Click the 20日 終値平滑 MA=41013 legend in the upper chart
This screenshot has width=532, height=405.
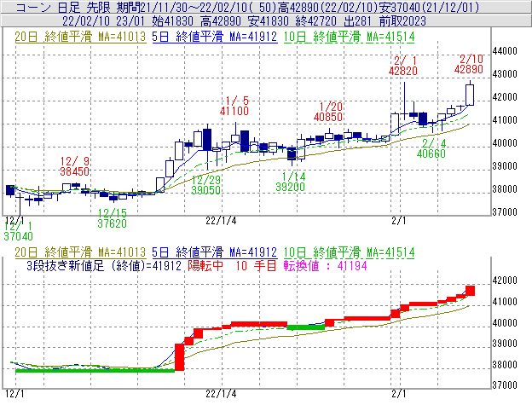[x=80, y=37]
